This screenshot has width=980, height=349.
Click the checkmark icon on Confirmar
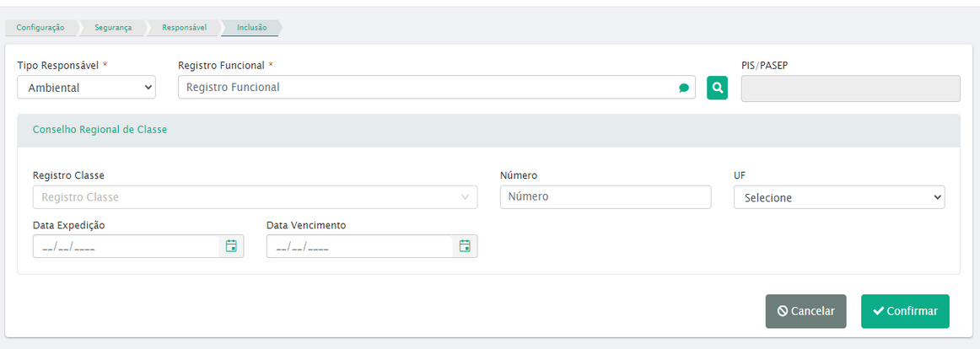(x=878, y=311)
